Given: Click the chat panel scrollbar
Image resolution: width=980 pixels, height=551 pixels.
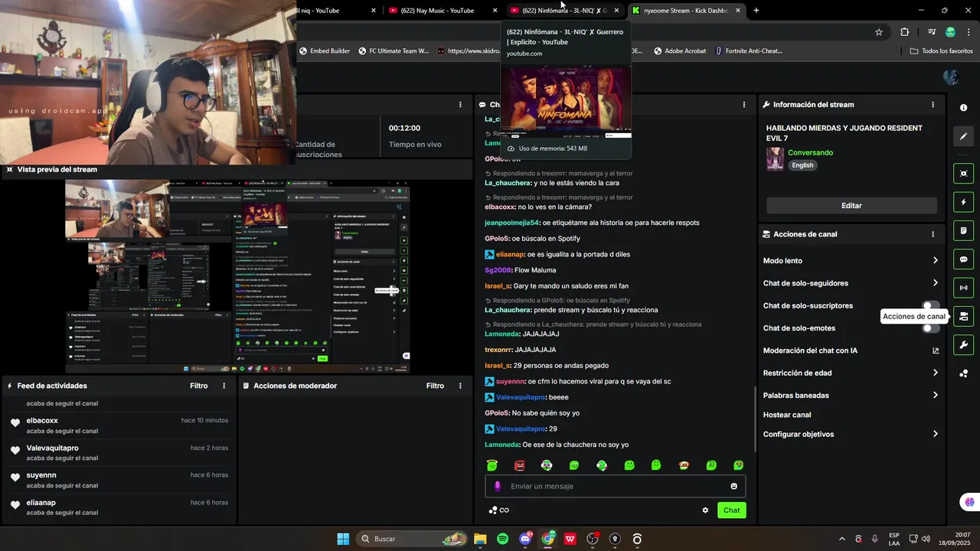Looking at the screenshot, I should pyautogui.click(x=756, y=419).
